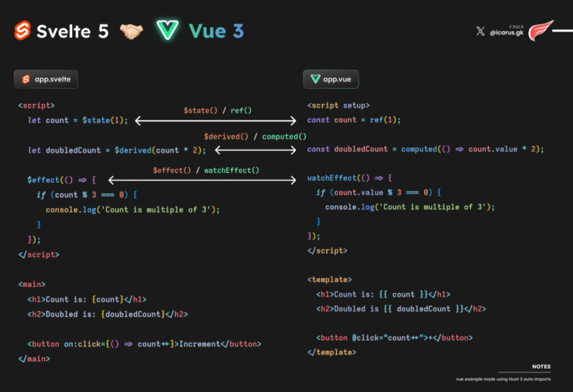Image resolution: width=573 pixels, height=392 pixels.
Task: Open the @icarus.gk handle
Action: tap(506, 33)
